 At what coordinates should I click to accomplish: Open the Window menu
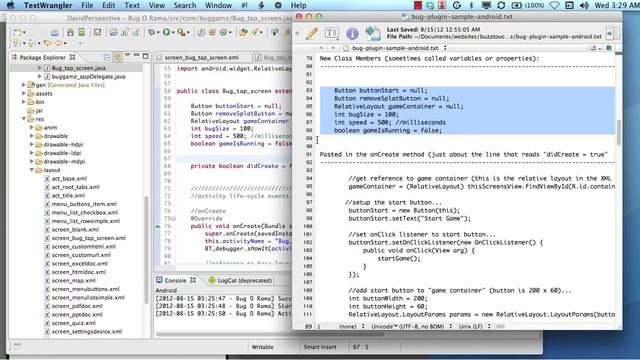218,5
